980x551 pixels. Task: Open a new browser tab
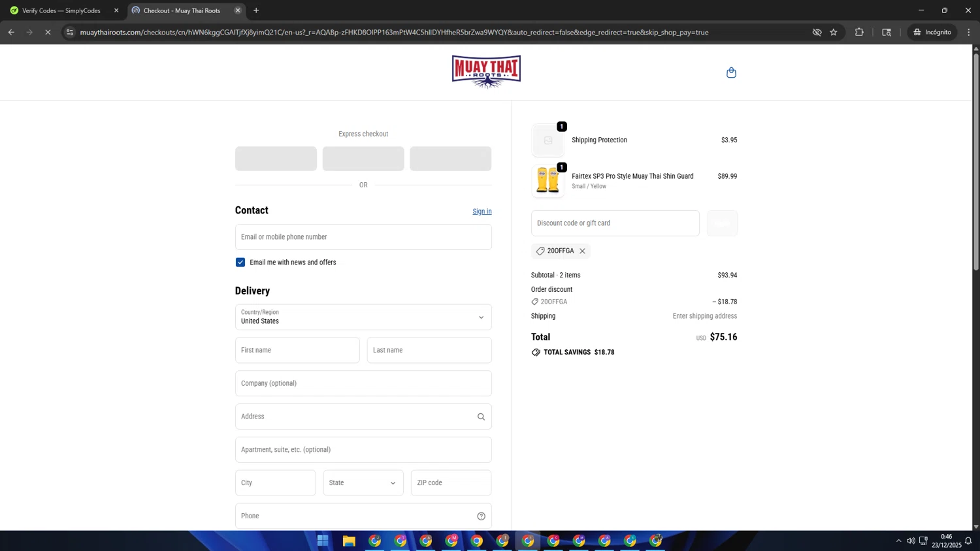click(x=256, y=10)
